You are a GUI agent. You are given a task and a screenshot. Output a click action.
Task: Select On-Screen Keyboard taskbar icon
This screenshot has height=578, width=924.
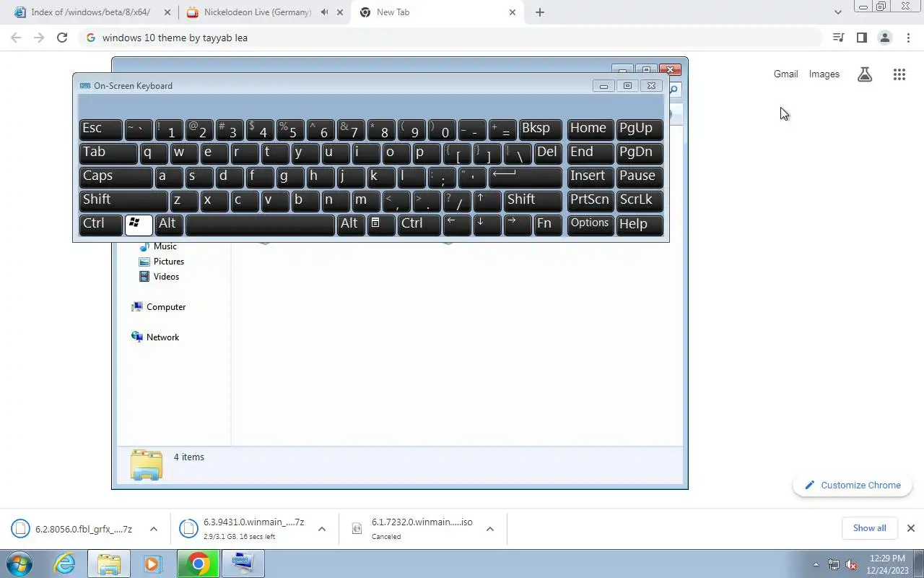pyautogui.click(x=243, y=564)
